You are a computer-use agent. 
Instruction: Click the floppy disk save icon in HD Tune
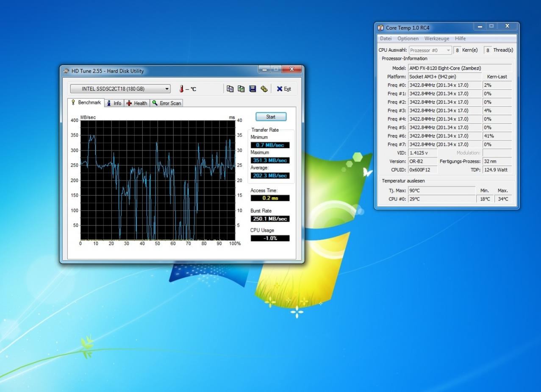click(252, 89)
